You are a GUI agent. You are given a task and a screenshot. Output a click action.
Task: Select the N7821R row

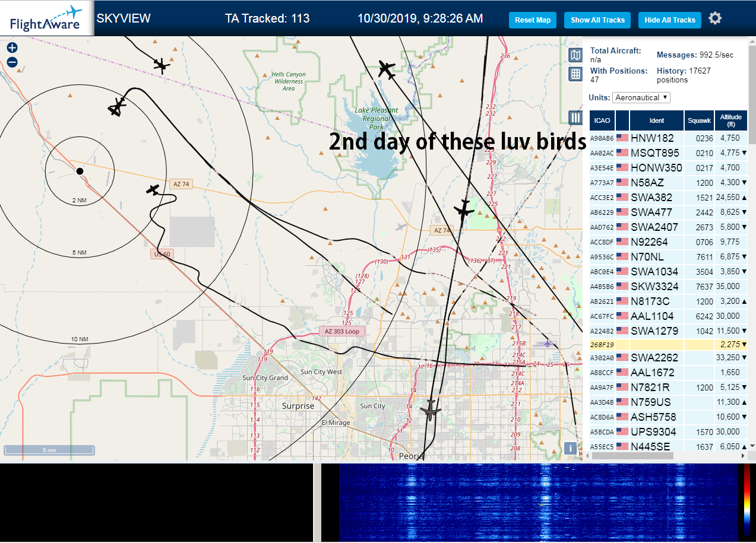(669, 388)
